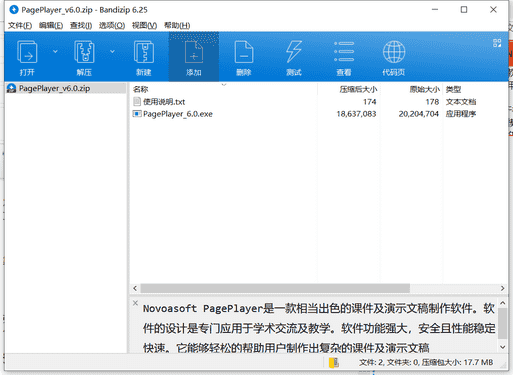The height and width of the screenshot is (375, 513).
Task: Click the Bandizip icon in title bar
Action: (x=14, y=10)
